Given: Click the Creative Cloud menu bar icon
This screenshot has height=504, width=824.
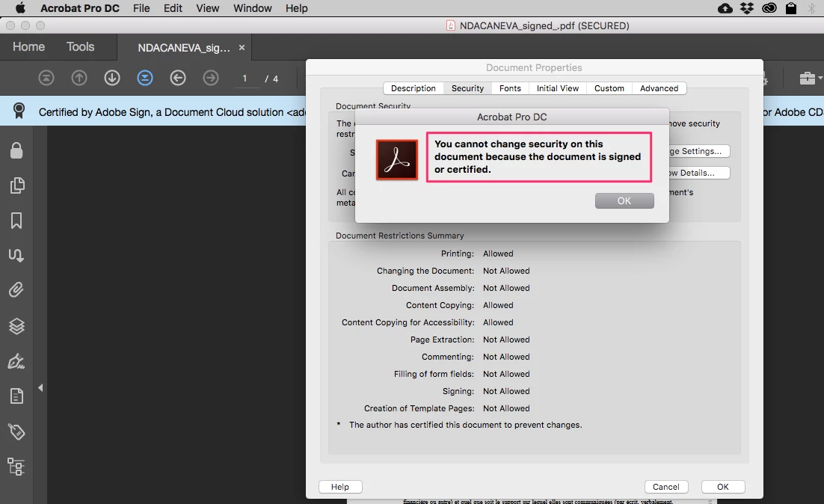Looking at the screenshot, I should tap(769, 8).
